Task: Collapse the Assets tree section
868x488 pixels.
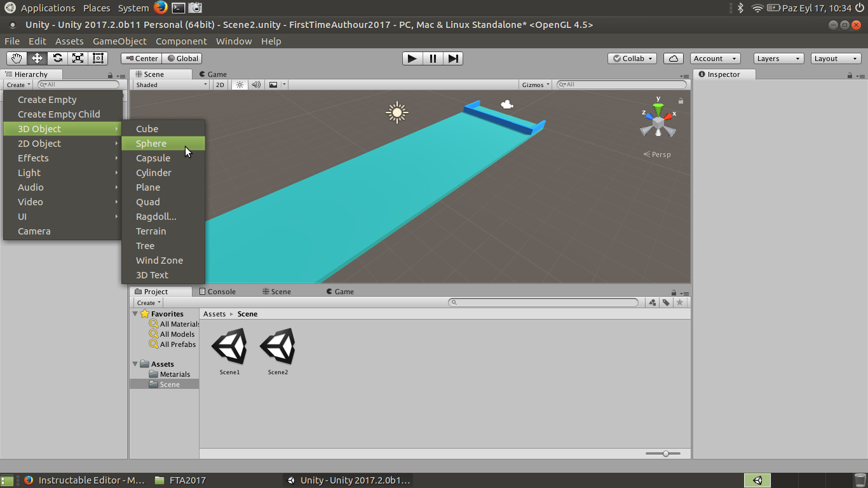Action: tap(135, 364)
